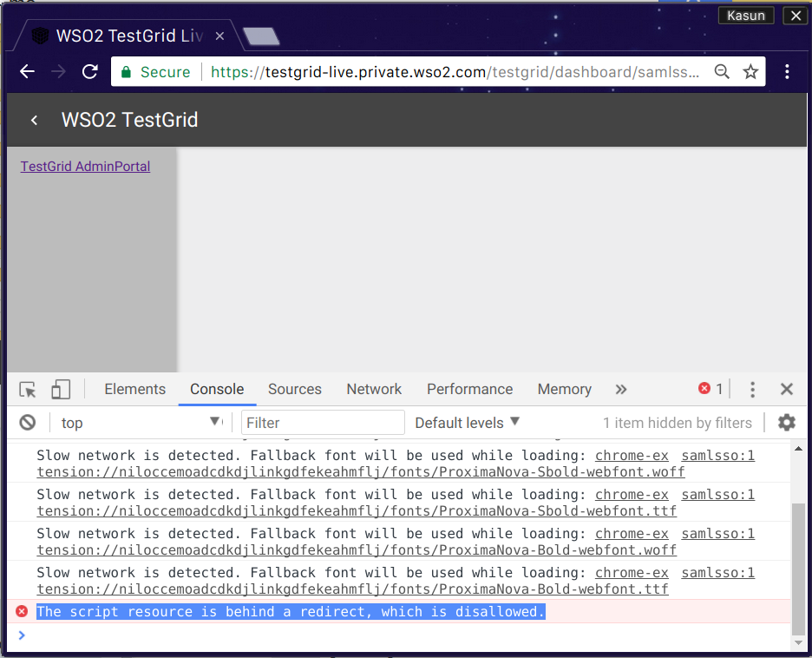Click the green Secure padlock indicator
Screen dimensions: 812x658
[155, 71]
